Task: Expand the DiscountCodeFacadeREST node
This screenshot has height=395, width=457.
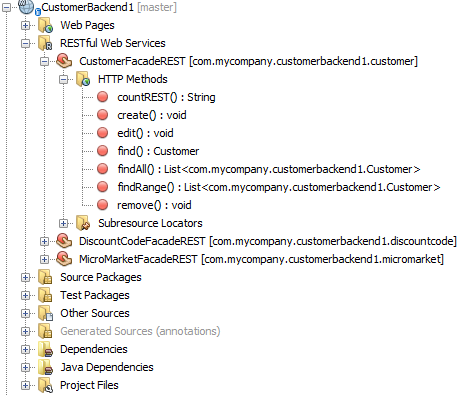Action: coord(44,241)
